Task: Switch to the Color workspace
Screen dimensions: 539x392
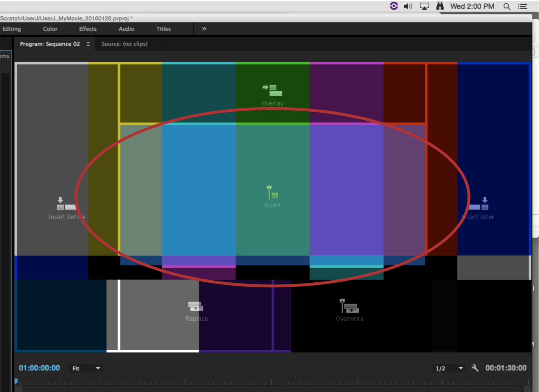Action: [x=50, y=29]
